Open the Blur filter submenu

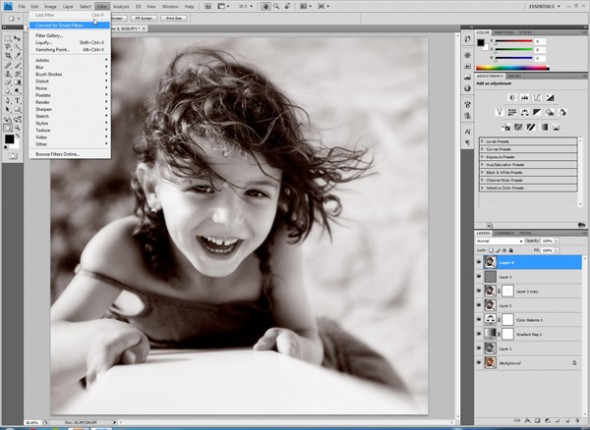click(70, 67)
